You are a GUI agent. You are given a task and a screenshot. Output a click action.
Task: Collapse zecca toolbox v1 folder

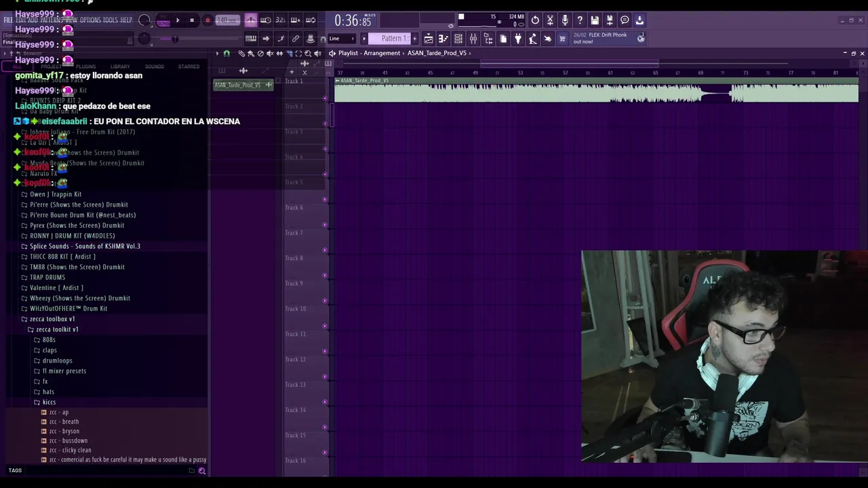point(52,319)
